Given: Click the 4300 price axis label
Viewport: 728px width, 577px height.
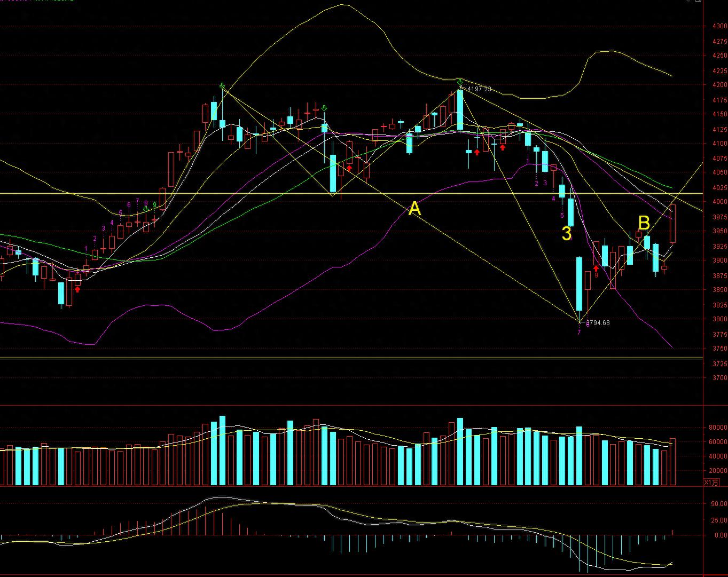Looking at the screenshot, I should click(x=719, y=26).
